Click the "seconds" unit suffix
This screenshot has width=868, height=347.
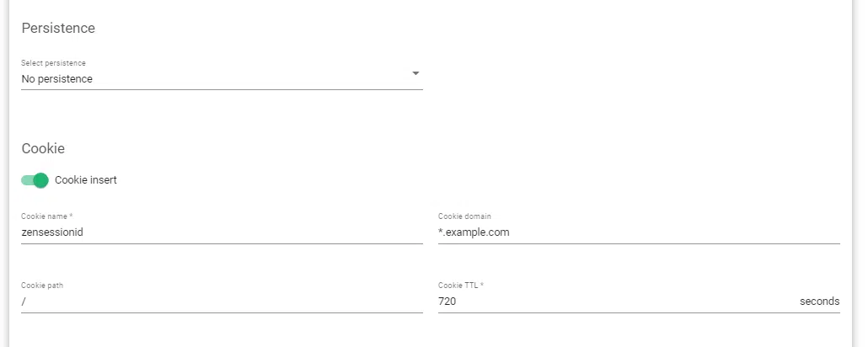pyautogui.click(x=819, y=302)
